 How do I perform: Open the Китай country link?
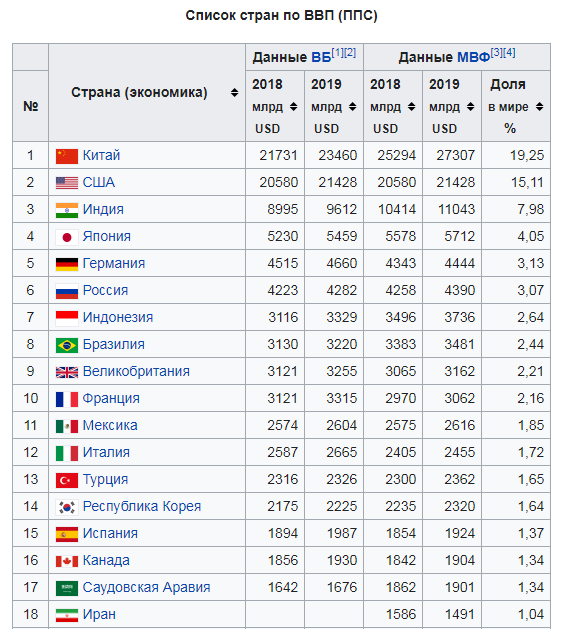click(101, 155)
